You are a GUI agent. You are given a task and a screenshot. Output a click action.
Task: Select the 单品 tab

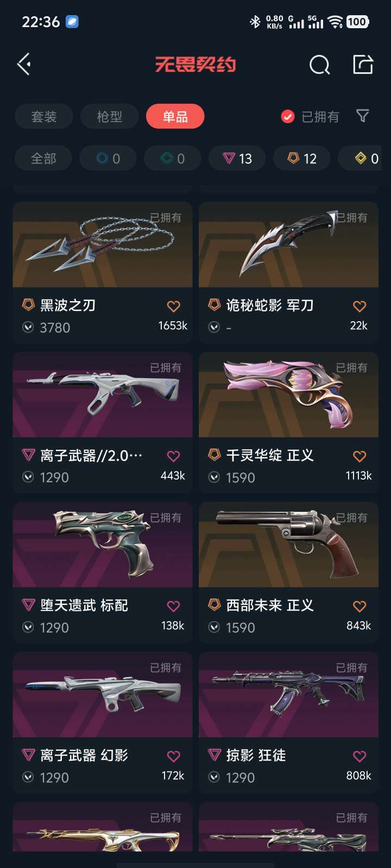(175, 117)
